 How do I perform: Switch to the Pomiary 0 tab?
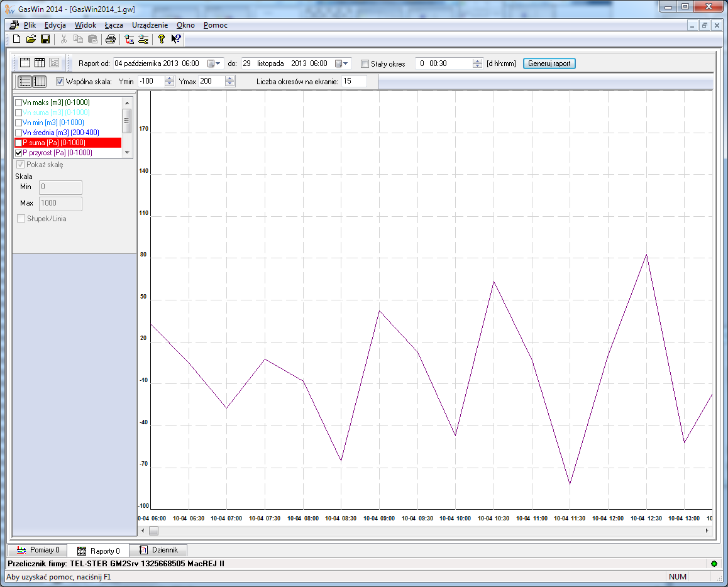(38, 551)
